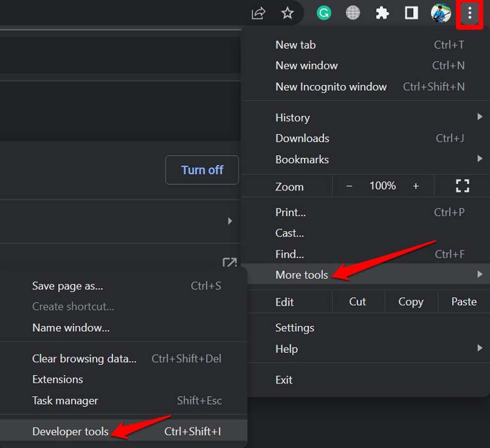Toggle the side panel icon
Screen dimensions: 490x448
coord(411,13)
